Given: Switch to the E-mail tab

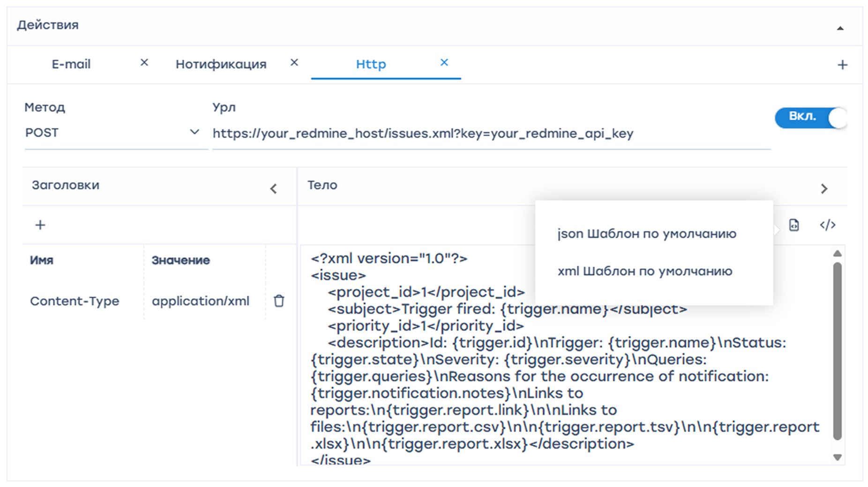Looking at the screenshot, I should 71,64.
